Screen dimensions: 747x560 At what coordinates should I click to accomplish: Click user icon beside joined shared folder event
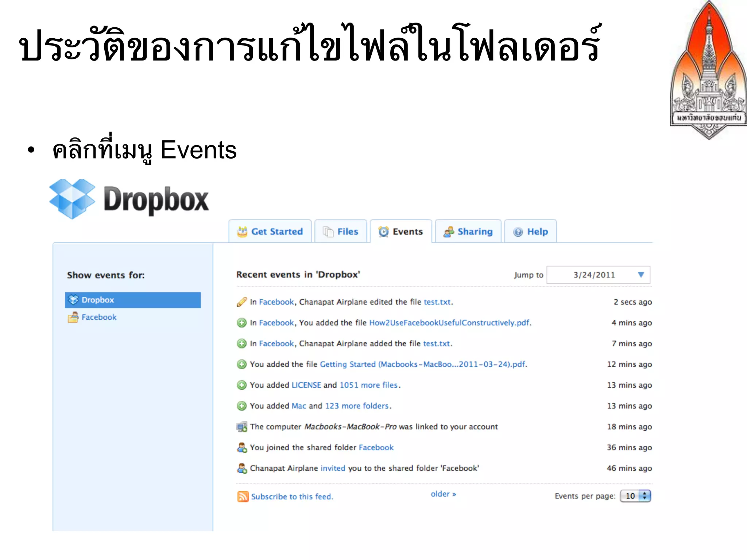tap(241, 447)
